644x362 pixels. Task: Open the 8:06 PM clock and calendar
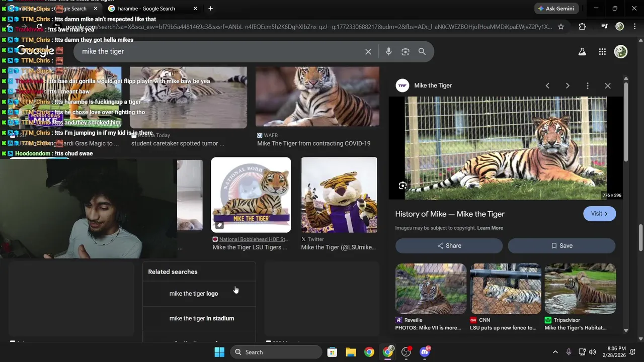[616, 352]
